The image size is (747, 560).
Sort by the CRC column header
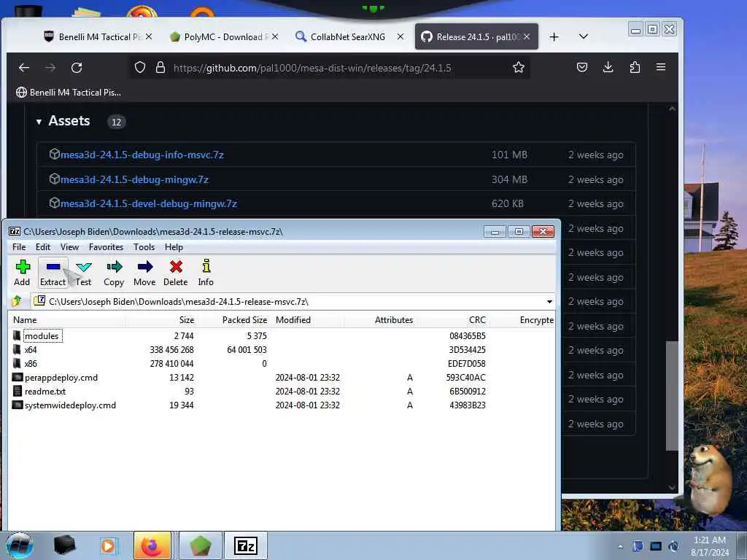tap(452, 320)
